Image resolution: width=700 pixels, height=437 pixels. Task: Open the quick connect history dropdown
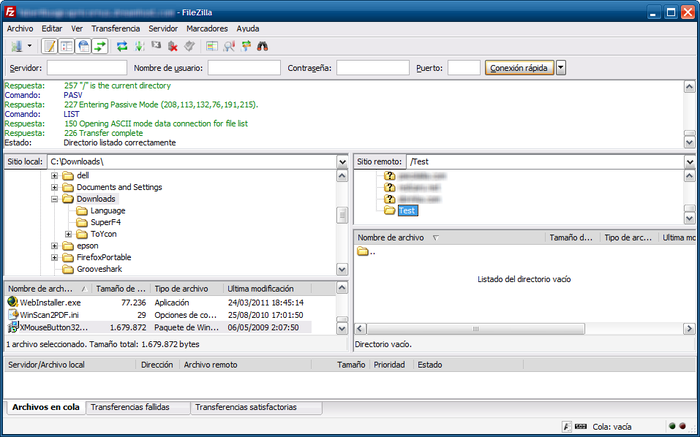point(561,68)
